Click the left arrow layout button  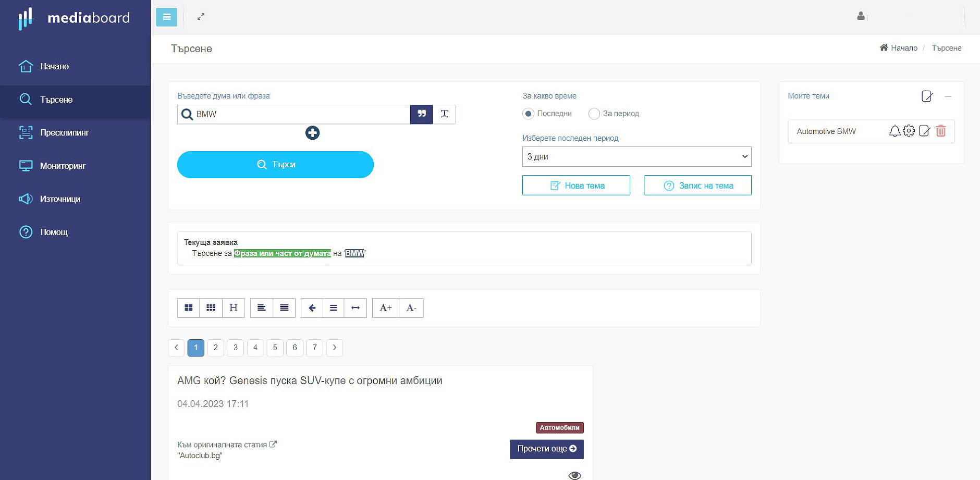click(x=312, y=308)
